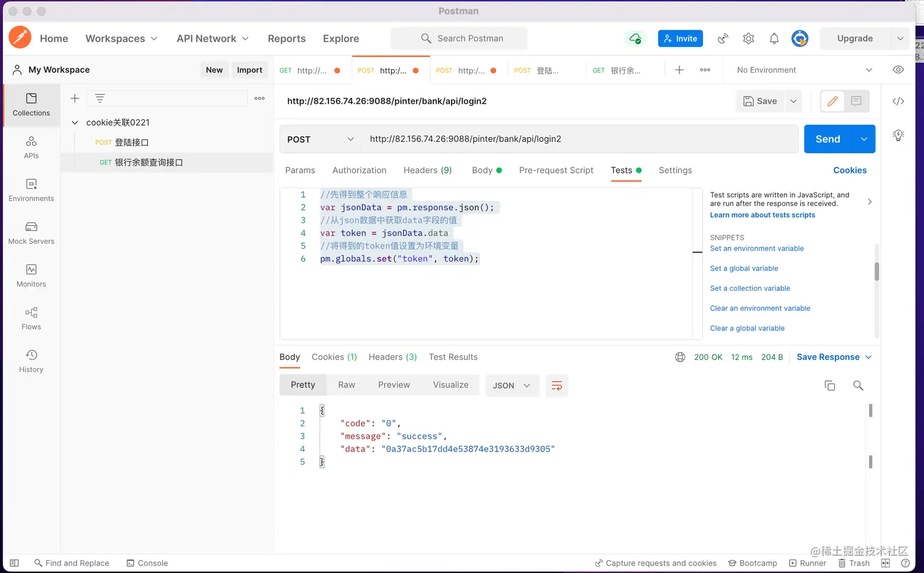This screenshot has height=573, width=924.
Task: Click the Invite button
Action: [680, 38]
